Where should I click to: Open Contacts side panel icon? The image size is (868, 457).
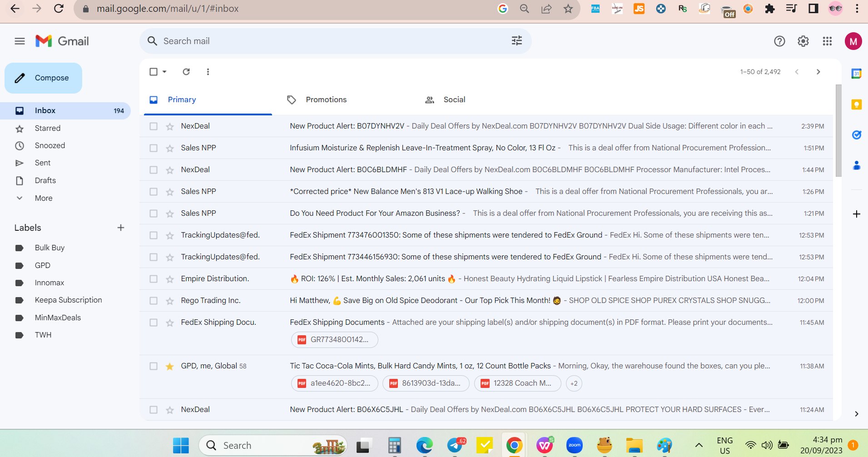(856, 165)
